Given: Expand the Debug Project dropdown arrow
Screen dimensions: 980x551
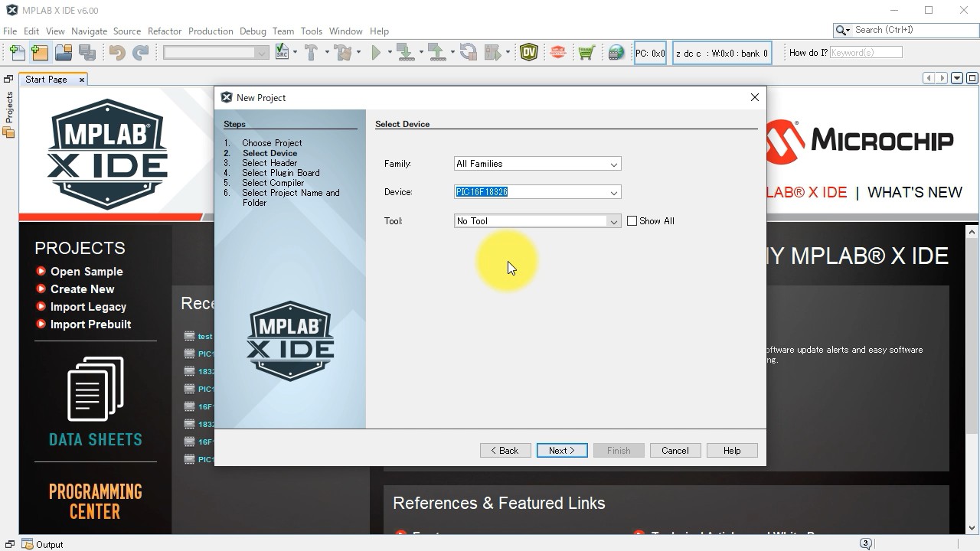Looking at the screenshot, I should pos(508,53).
